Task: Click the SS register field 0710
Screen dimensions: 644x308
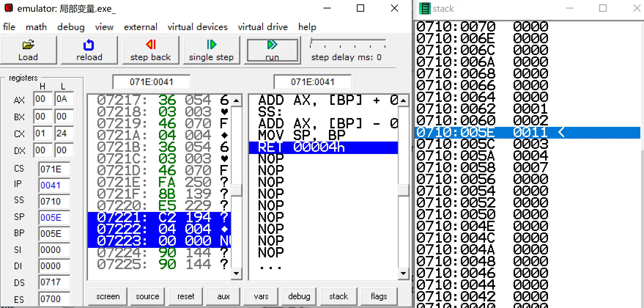Action: click(x=54, y=202)
